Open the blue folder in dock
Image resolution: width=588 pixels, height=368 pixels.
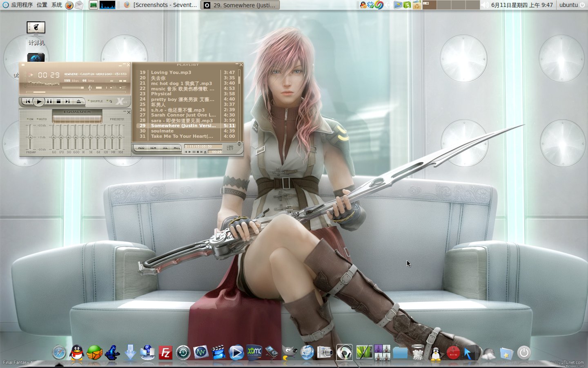click(400, 352)
